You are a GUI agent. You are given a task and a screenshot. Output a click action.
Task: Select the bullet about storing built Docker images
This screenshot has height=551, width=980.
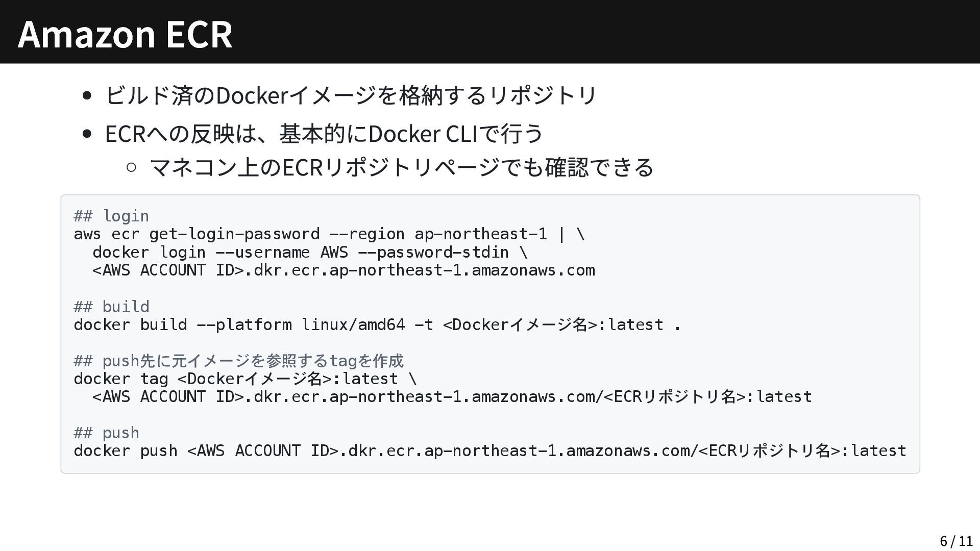click(350, 95)
